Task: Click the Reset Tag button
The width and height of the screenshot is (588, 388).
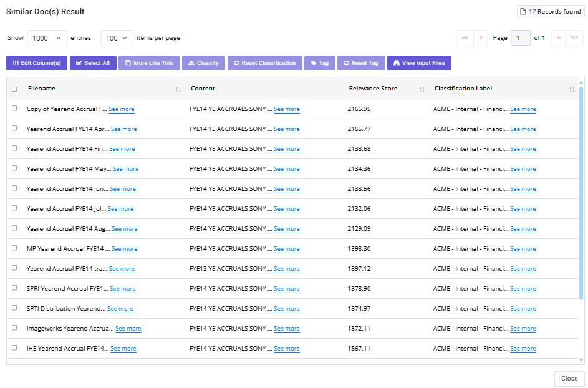Action: pyautogui.click(x=362, y=63)
